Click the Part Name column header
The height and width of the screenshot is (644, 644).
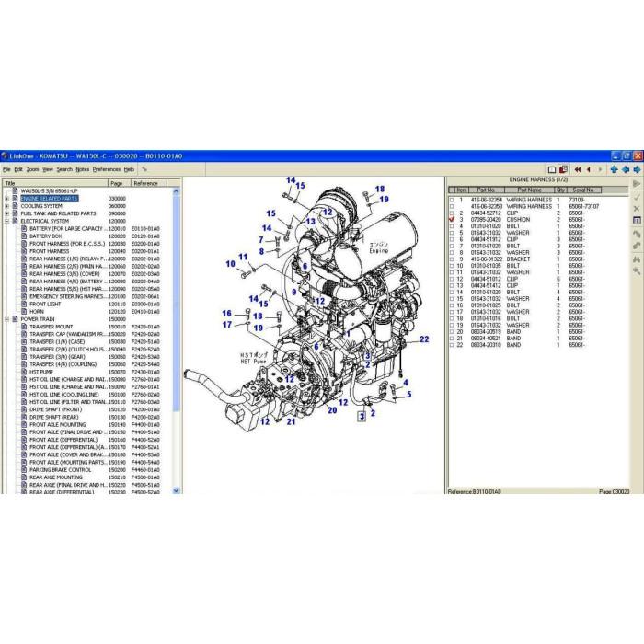529,190
